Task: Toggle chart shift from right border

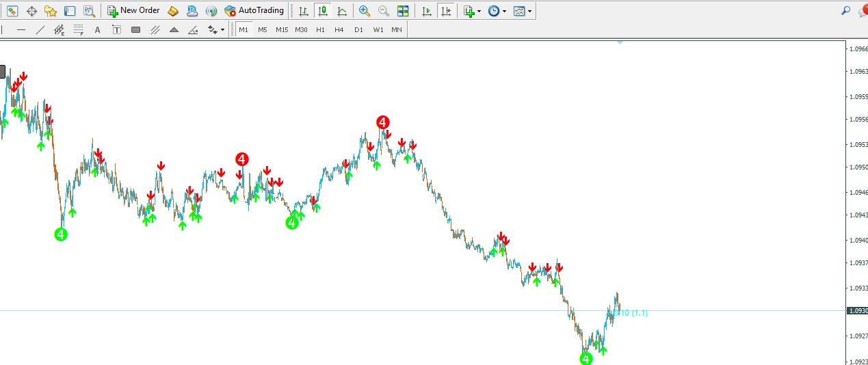Action: coord(446,11)
